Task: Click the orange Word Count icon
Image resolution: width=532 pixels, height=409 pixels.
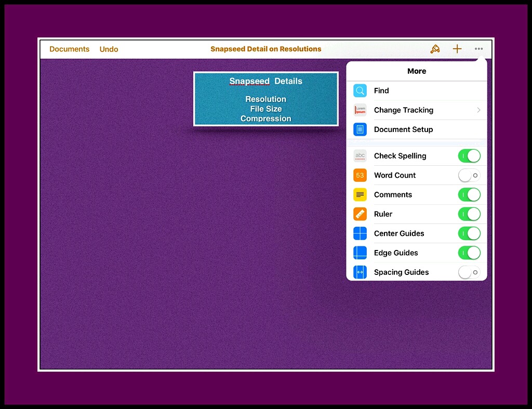Action: 360,175
